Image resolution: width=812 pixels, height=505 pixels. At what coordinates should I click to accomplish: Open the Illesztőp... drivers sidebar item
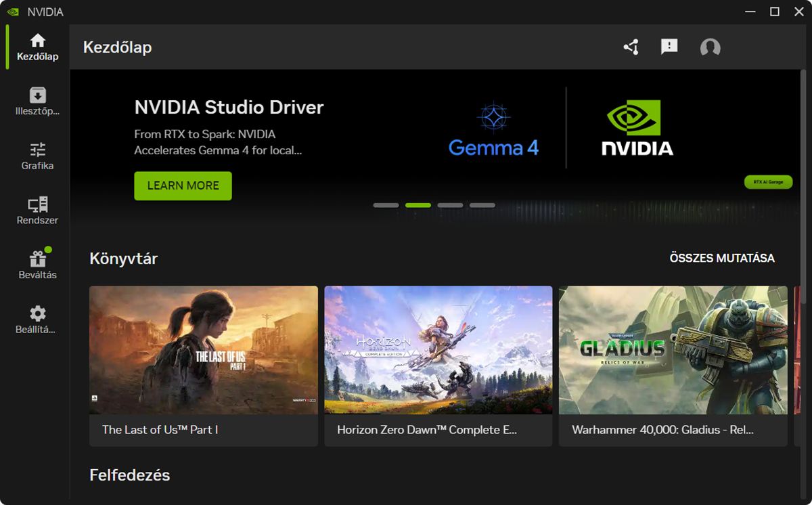point(38,101)
